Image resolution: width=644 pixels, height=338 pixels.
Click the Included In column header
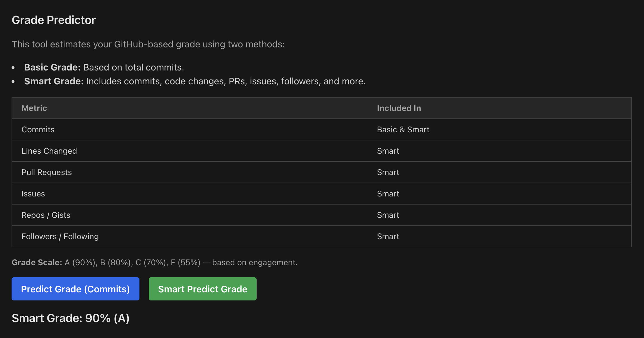(399, 108)
